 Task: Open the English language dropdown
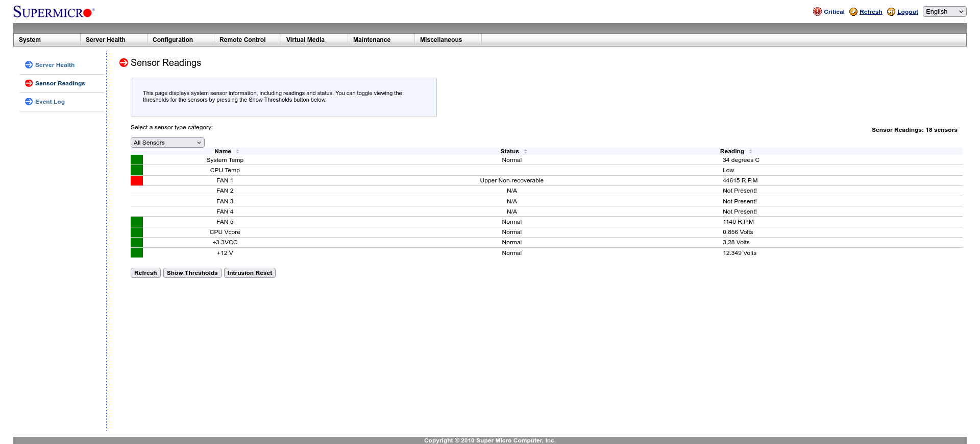pyautogui.click(x=944, y=12)
